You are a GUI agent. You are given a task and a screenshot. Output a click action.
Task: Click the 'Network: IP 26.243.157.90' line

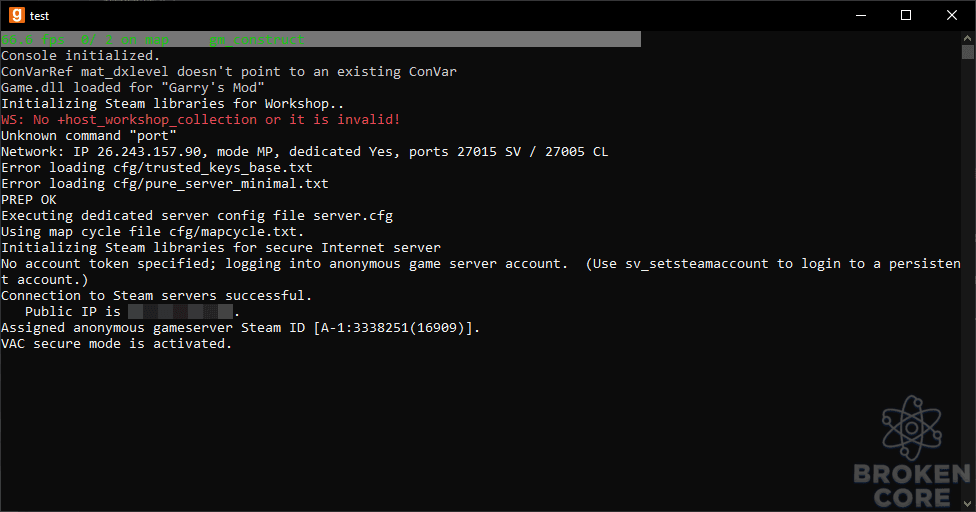[x=304, y=152]
